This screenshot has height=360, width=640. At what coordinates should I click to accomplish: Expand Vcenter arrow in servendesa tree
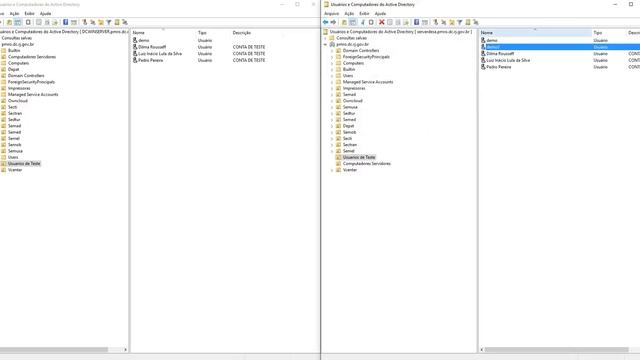tap(332, 170)
